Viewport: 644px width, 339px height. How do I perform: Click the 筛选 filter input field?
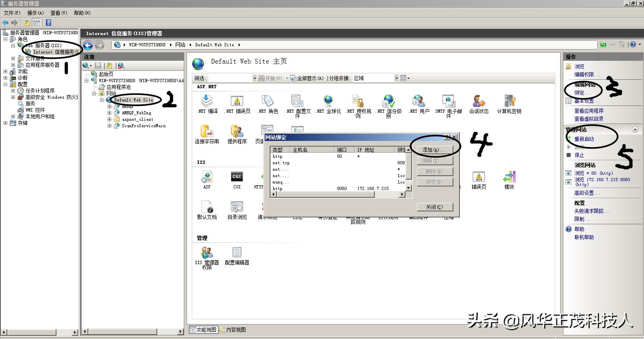tap(230, 78)
